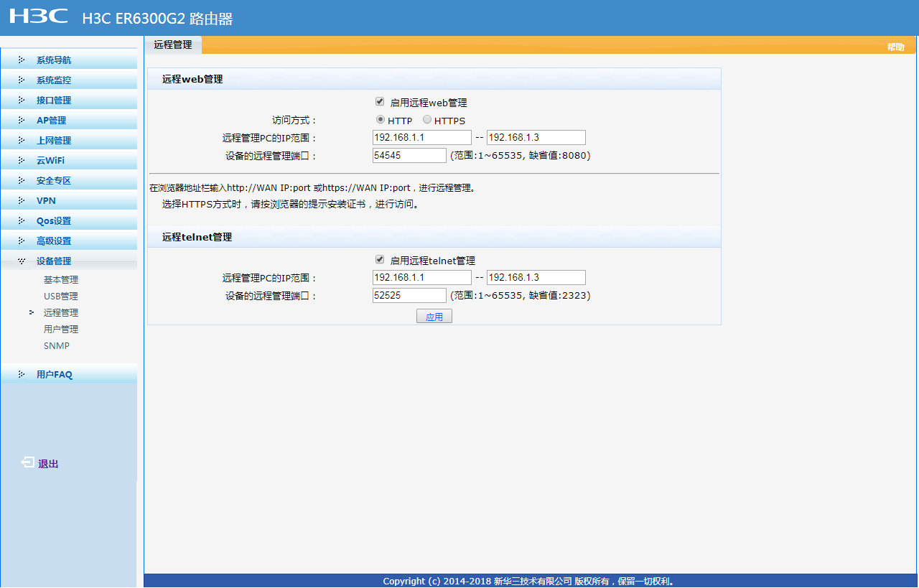Screen dimensions: 919x588
Task: Focus the telnet management start IP field
Action: click(422, 277)
